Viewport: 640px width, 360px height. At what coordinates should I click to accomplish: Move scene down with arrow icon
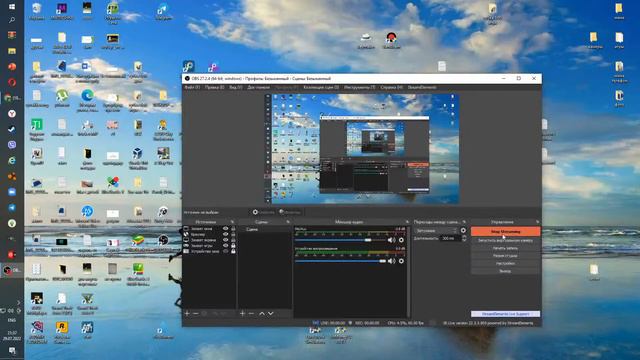(x=270, y=313)
